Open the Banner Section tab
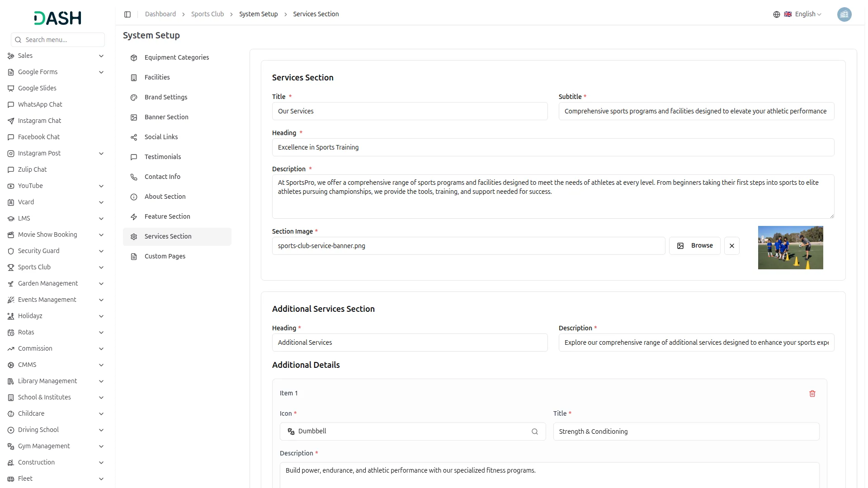The image size is (868, 488). [x=177, y=117]
